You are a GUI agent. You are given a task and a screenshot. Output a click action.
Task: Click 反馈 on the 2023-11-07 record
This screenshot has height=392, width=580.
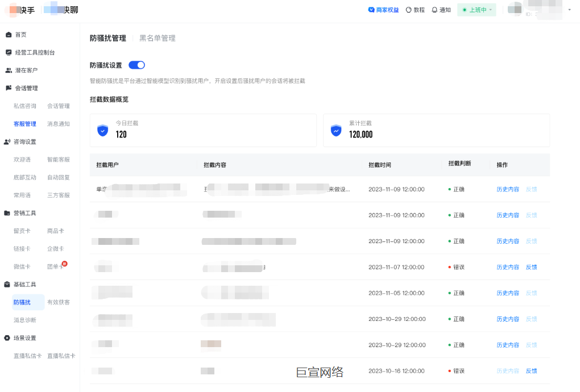pyautogui.click(x=531, y=267)
